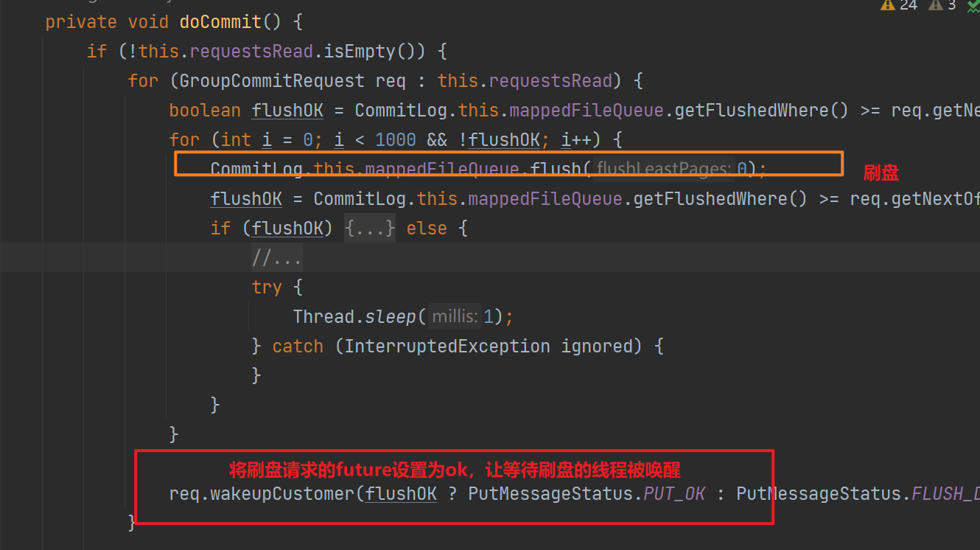Screen dimensions: 980x550
Task: Click the number 1000 in the loop condition
Action: click(396, 140)
